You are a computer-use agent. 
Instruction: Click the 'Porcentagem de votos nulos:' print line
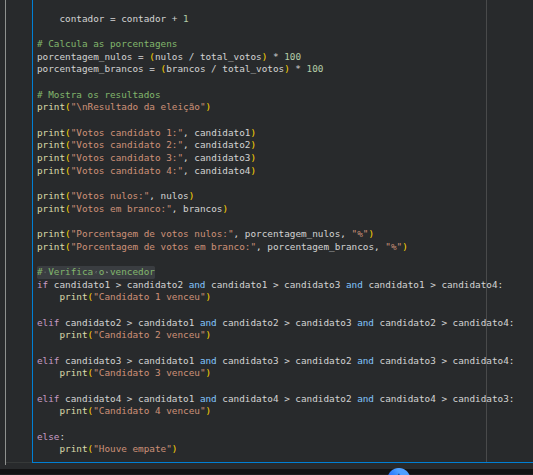(205, 234)
